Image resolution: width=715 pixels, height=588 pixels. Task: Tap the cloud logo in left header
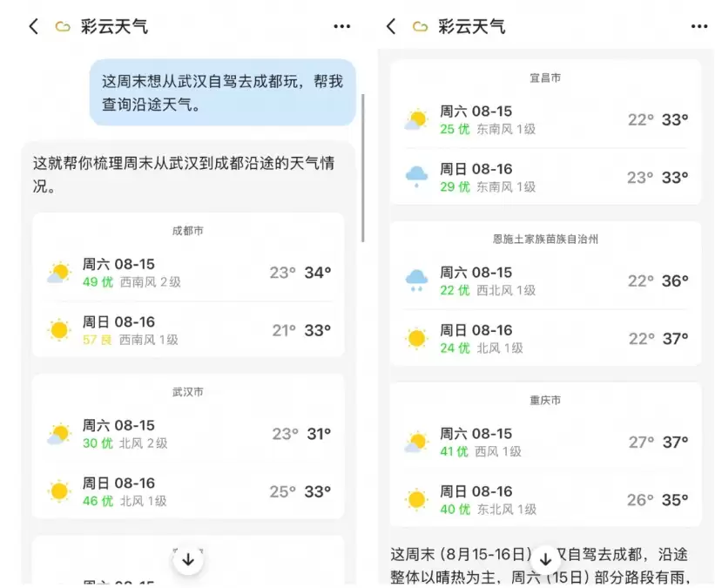63,27
